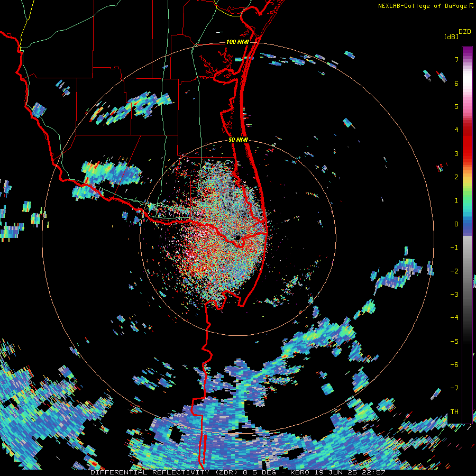The height and width of the screenshot is (476, 476).
Task: Click the 22:57 timestamp in the caption
Action: tap(374, 472)
